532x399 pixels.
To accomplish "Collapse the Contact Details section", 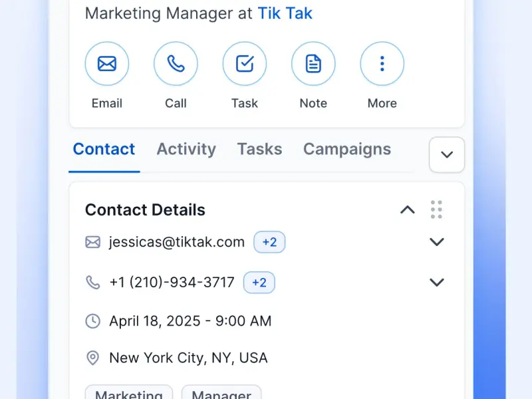I will pos(408,209).
